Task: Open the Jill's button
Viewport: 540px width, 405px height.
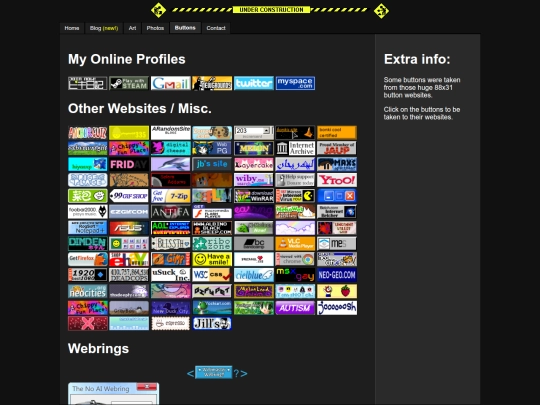Action: (212, 323)
